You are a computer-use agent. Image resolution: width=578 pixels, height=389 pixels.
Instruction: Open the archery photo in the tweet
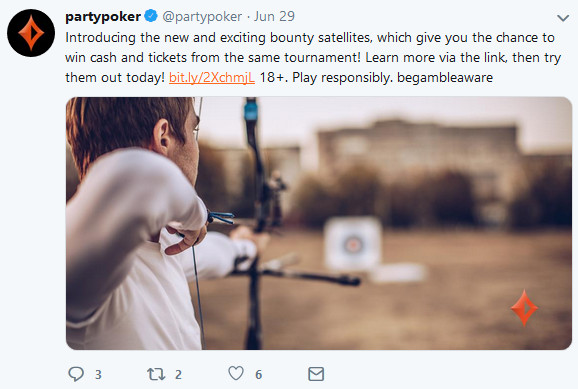pyautogui.click(x=319, y=223)
